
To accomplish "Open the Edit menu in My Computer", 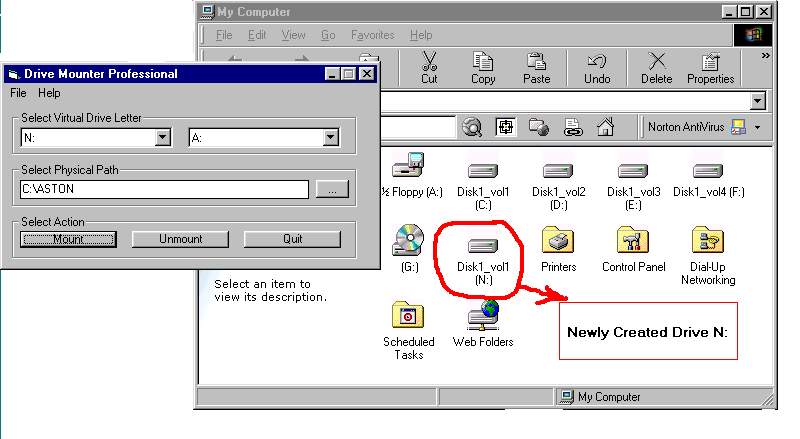I will coord(257,35).
